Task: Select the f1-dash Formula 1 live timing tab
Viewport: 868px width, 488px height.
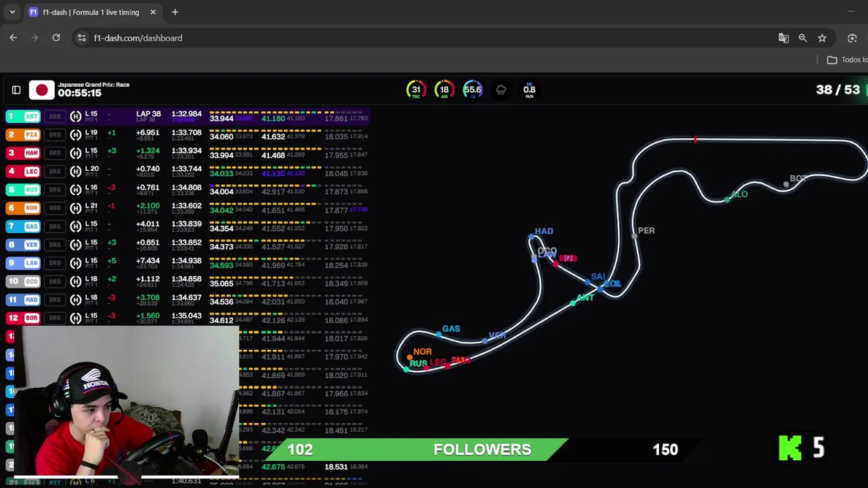Action: click(x=91, y=12)
